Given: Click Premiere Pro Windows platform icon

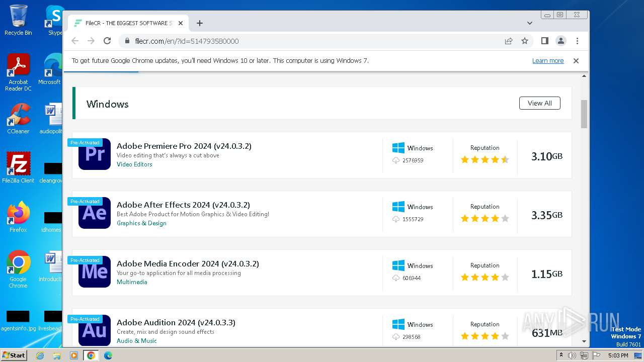Looking at the screenshot, I should (x=398, y=148).
